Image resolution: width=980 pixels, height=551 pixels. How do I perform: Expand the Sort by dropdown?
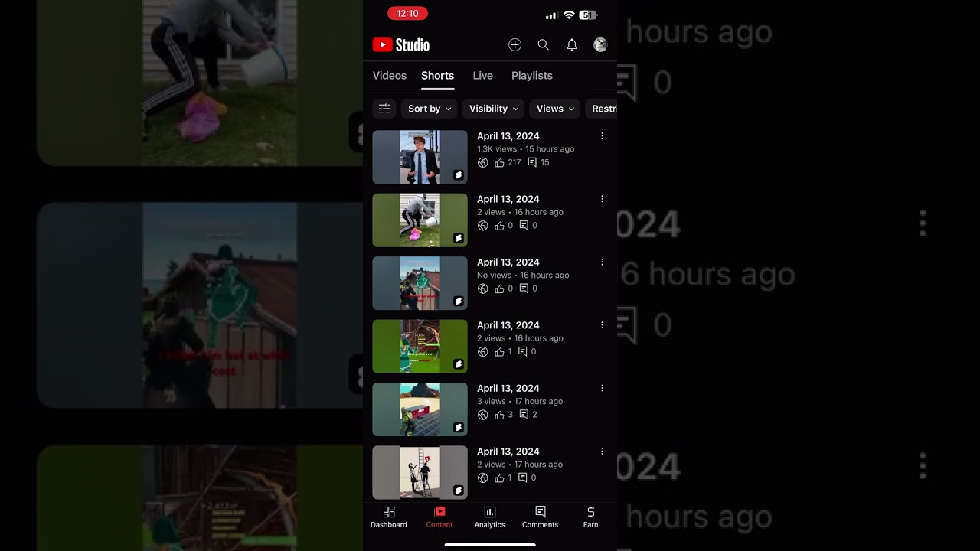[430, 109]
